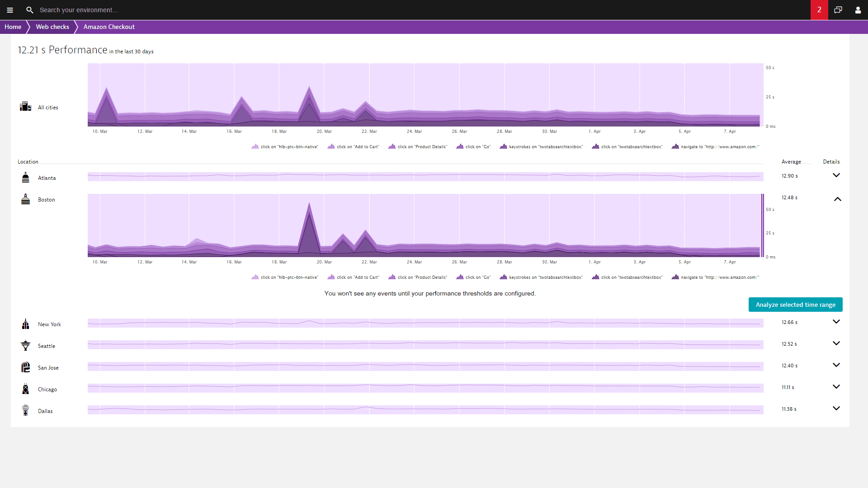Toggle navigate to amazon.com legend in Boston chart
The height and width of the screenshot is (488, 868).
[716, 277]
